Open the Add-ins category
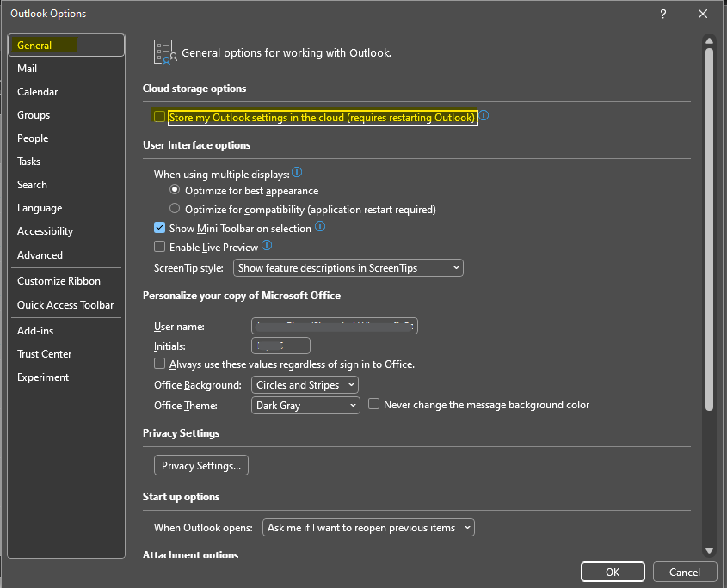Image resolution: width=727 pixels, height=588 pixels. pos(66,331)
